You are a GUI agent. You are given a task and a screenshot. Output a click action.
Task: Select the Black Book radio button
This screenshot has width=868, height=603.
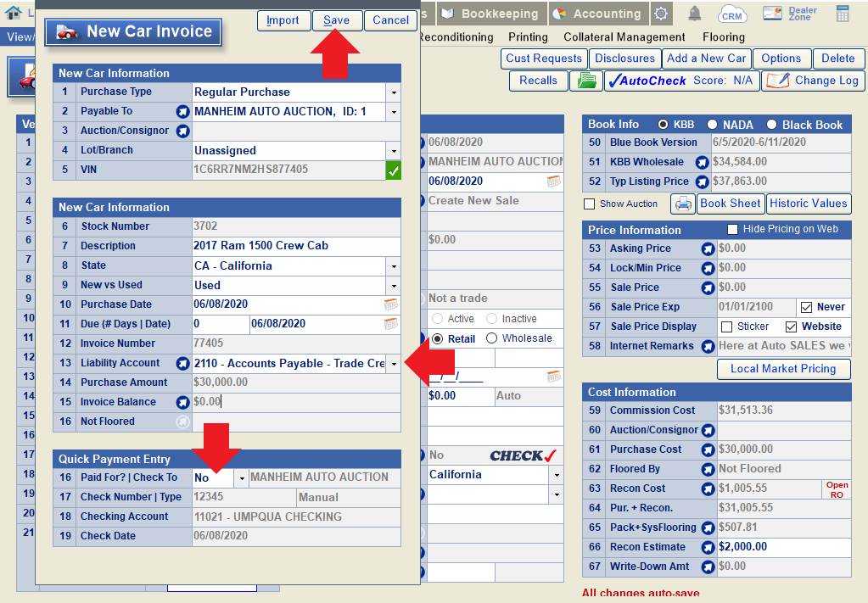771,125
